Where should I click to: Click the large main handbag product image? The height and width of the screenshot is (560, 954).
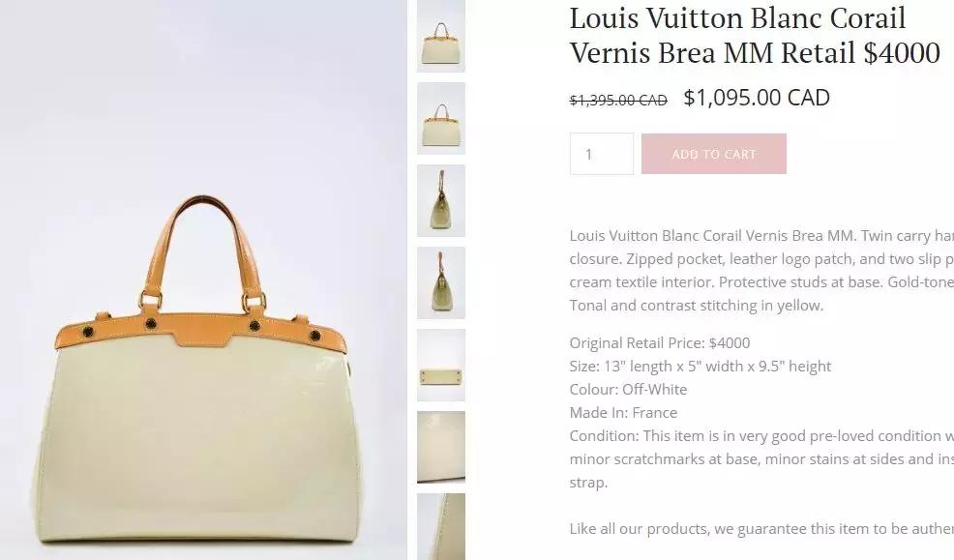point(203,280)
